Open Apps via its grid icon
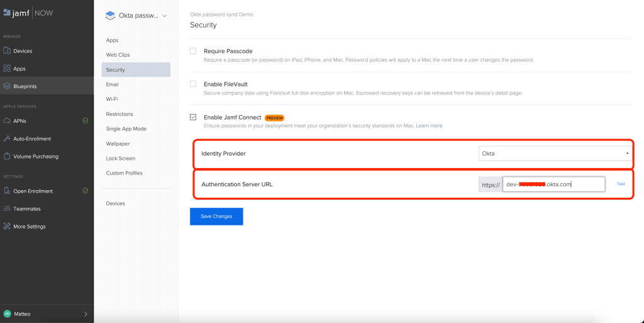Viewport: 644px width, 323px height. (7, 69)
